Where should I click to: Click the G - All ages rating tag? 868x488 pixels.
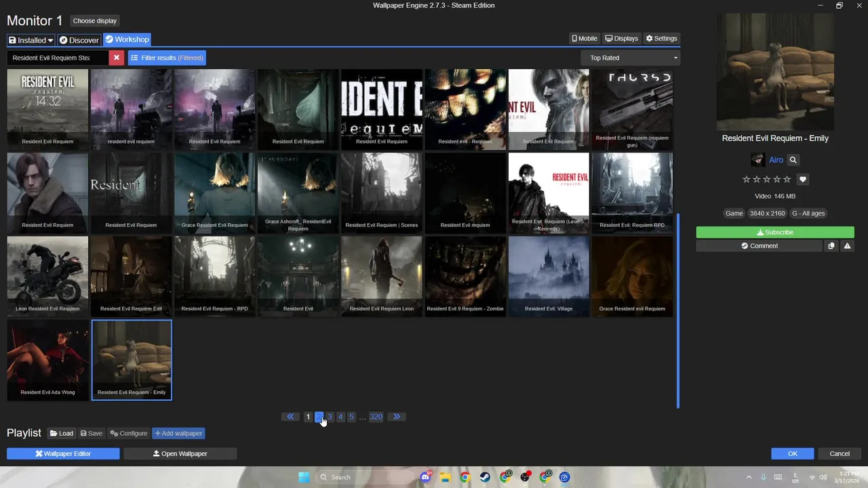[808, 213]
